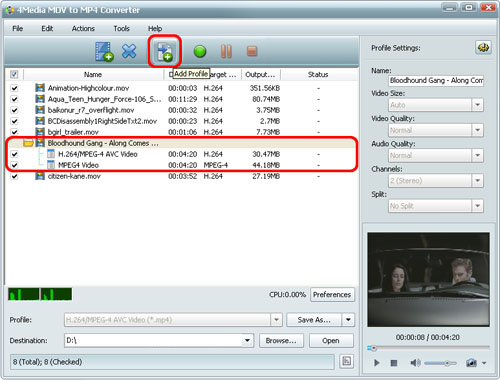
Task: Mute preview using speaker icon
Action: 414,363
